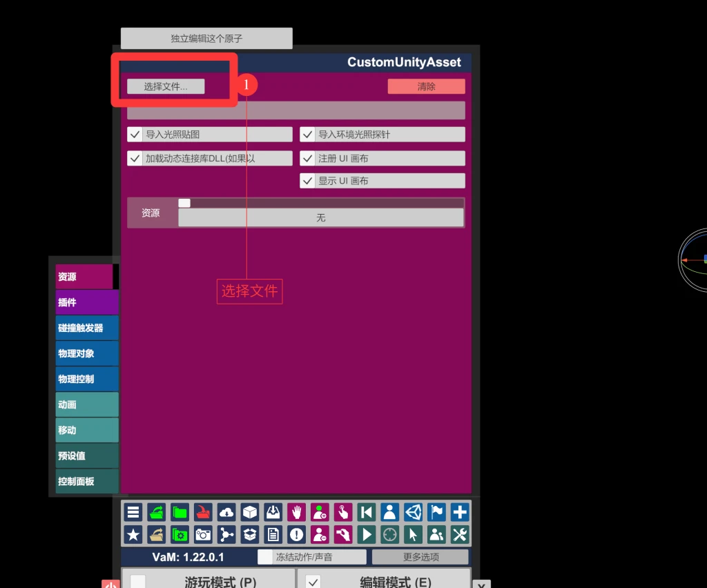Click the wrench and screwdriver tools icon
This screenshot has height=588, width=707.
pos(460,534)
